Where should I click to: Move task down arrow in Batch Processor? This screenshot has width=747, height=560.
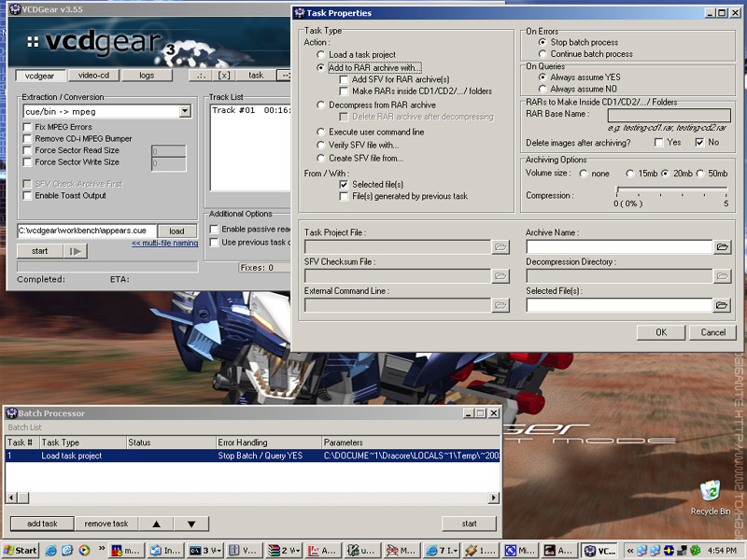click(x=191, y=524)
